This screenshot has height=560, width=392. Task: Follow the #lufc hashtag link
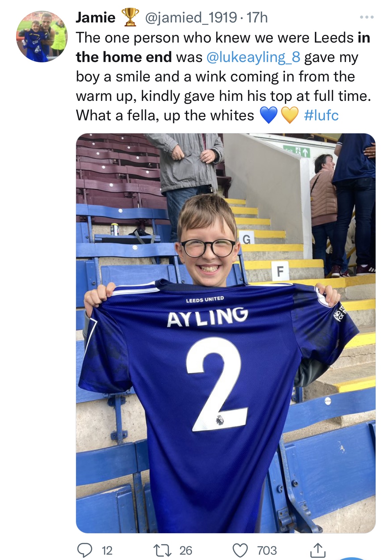321,116
